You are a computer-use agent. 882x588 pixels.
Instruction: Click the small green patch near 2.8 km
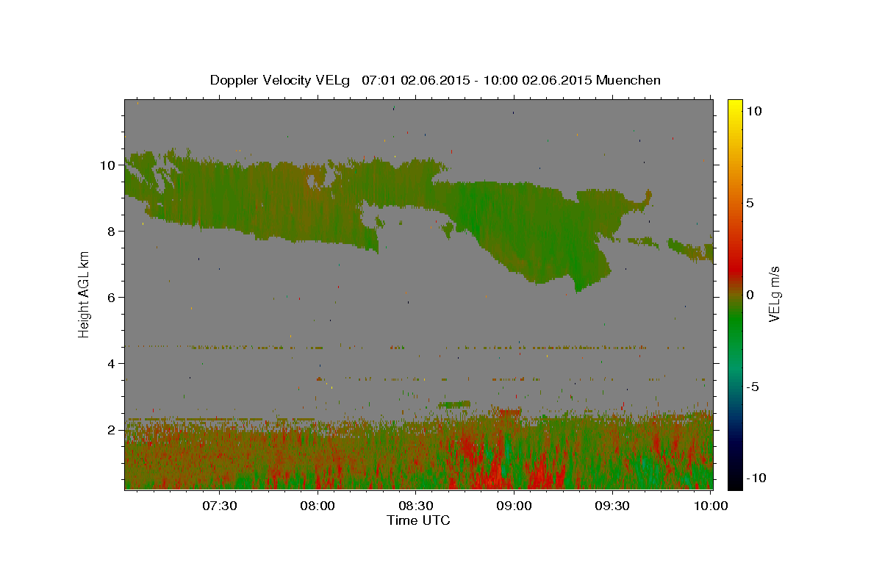(x=453, y=404)
